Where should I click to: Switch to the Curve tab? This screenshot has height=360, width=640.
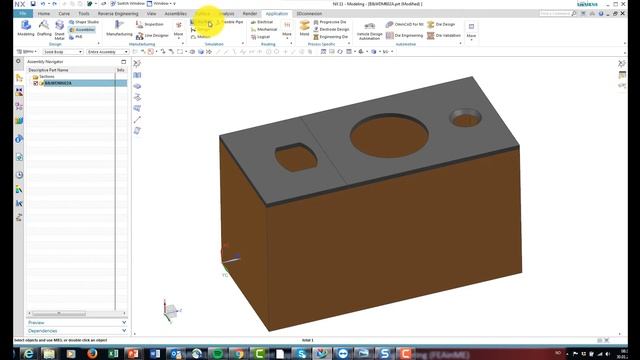click(x=64, y=13)
